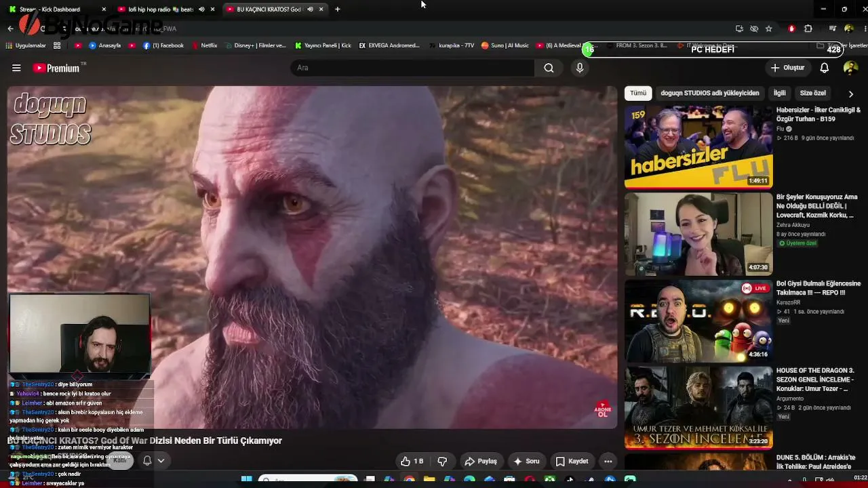Open the Uygulamalar apps shortcut
868x488 pixels.
click(26, 45)
